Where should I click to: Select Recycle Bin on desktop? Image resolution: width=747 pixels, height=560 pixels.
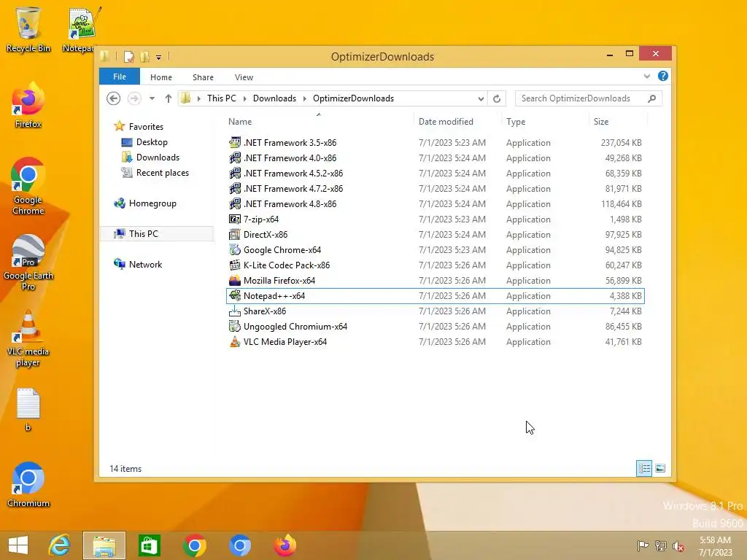(28, 29)
